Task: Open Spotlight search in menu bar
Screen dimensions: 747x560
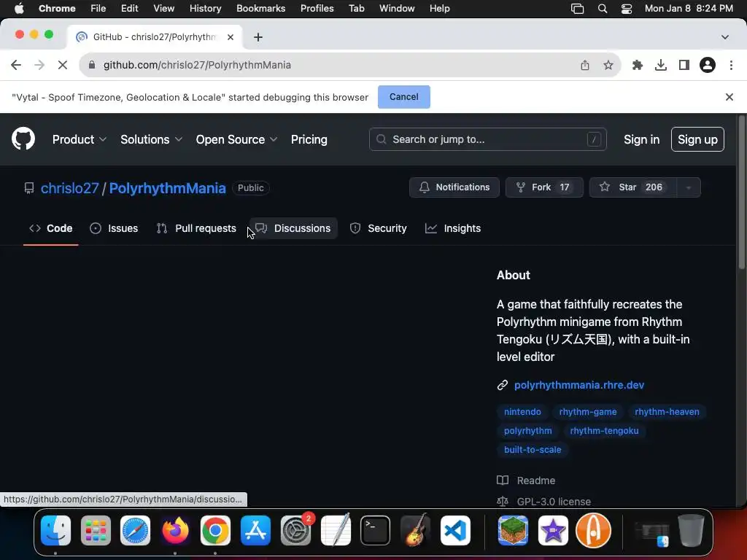Action: 602,9
